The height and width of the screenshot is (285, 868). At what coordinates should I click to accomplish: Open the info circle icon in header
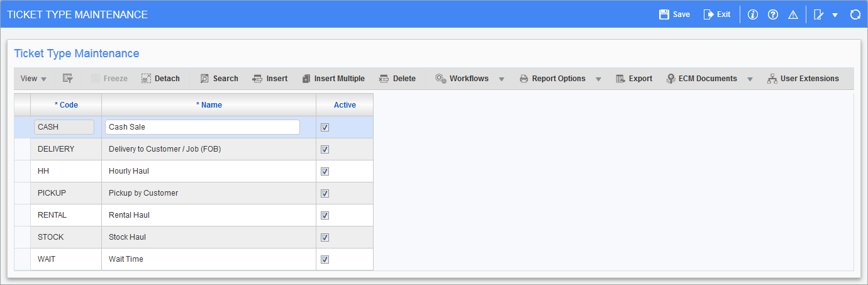[753, 14]
